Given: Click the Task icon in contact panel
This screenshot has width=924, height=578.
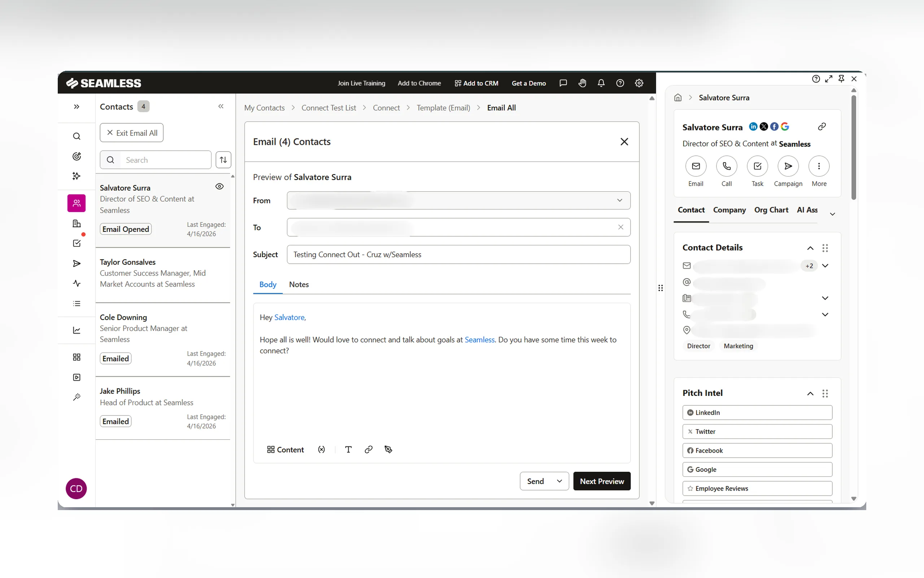Looking at the screenshot, I should tap(758, 166).
